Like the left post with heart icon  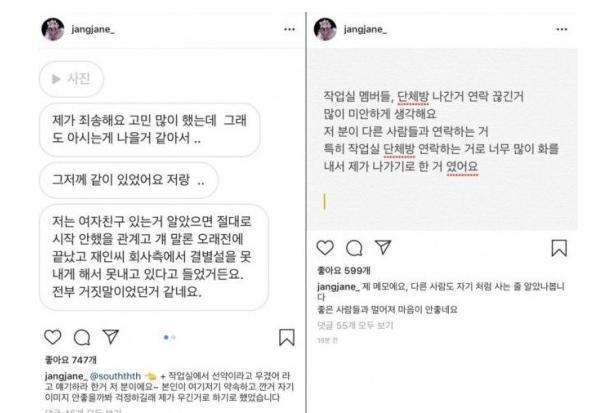(x=53, y=337)
